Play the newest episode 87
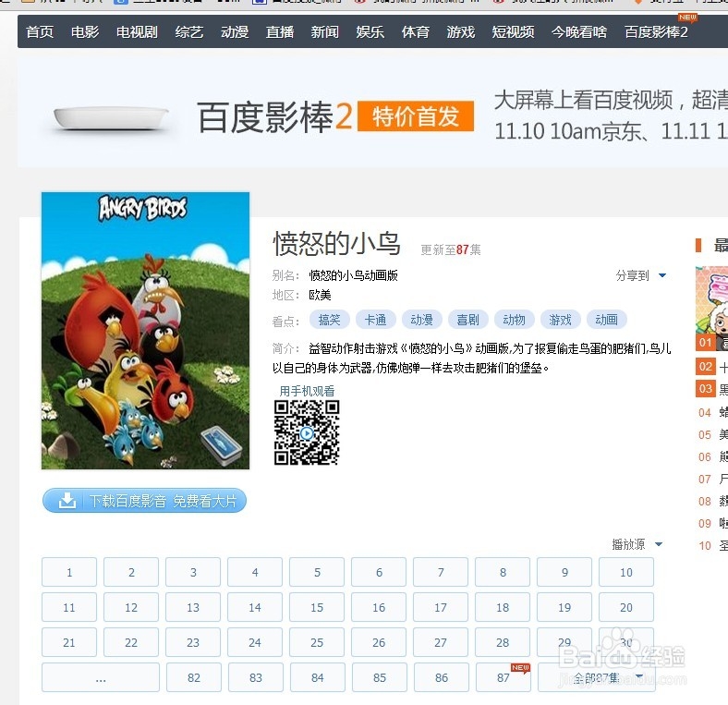Screen dimensions: 728x705 tap(504, 677)
